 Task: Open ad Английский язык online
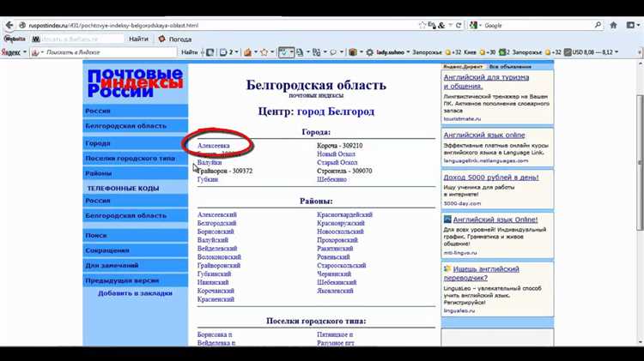(484, 135)
